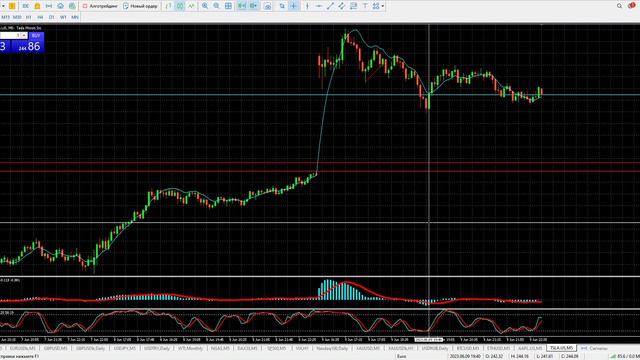This screenshot has width=640, height=360.
Task: Open the BTCUSD M5 chart tab
Action: point(468,348)
